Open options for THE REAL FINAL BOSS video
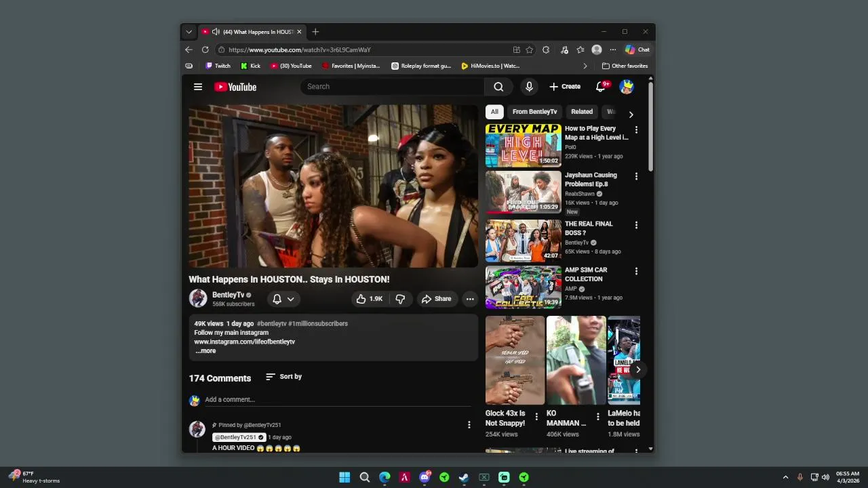This screenshot has width=868, height=488. (x=636, y=225)
